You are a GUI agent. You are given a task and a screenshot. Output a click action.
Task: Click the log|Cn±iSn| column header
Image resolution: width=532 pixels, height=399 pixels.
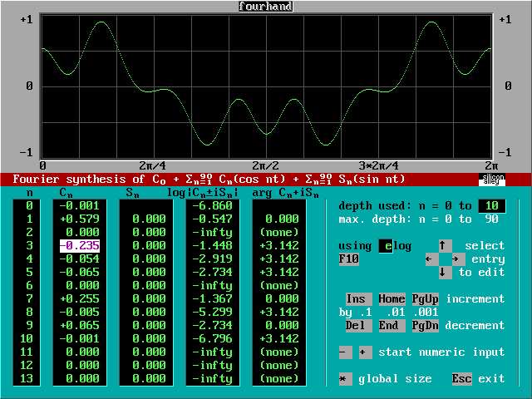coord(203,193)
